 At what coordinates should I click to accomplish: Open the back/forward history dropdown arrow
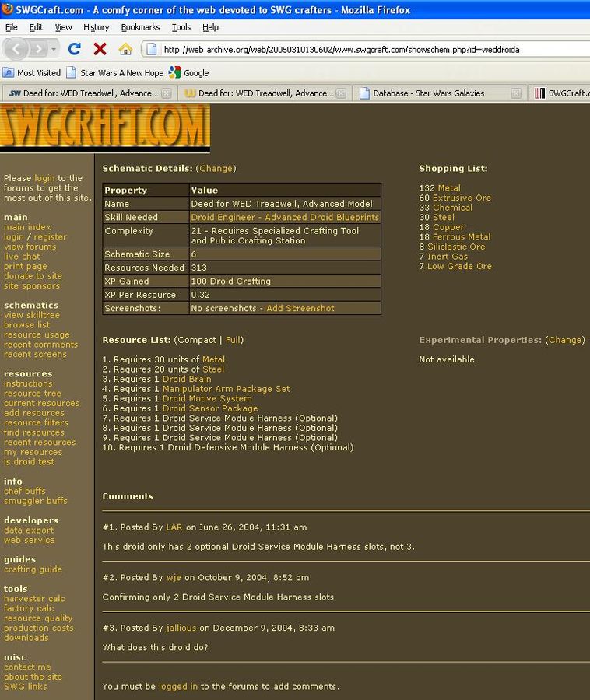(x=54, y=49)
